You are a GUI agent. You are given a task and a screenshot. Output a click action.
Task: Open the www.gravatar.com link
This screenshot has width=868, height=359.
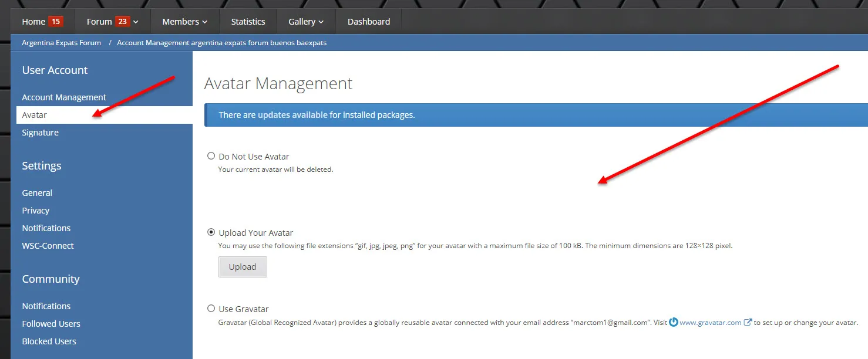[x=710, y=323]
